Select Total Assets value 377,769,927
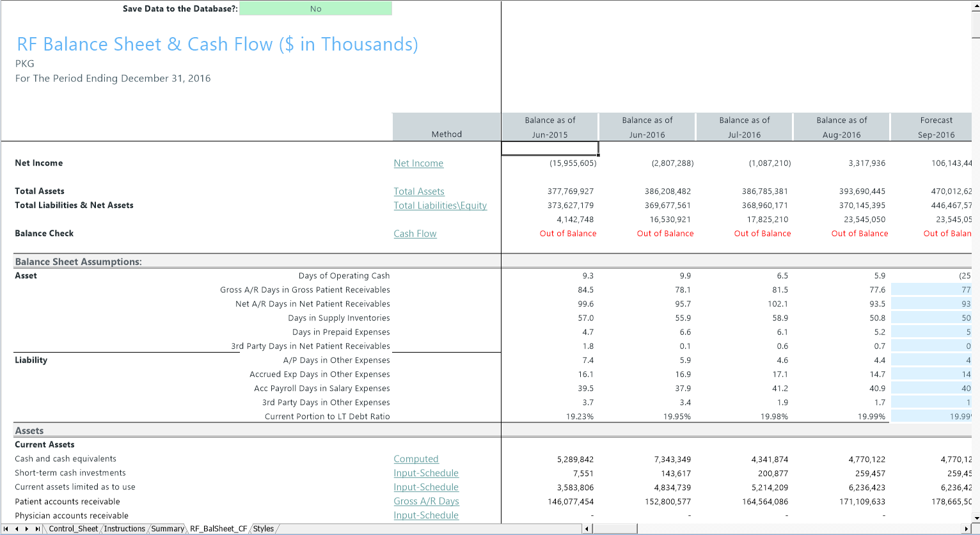The width and height of the screenshot is (980, 535). (571, 191)
